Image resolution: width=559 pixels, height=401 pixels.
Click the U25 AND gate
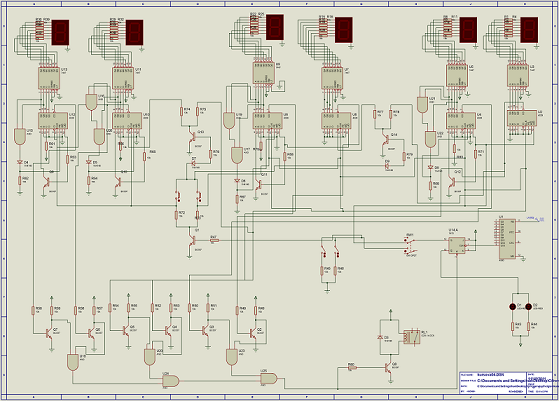269,378
